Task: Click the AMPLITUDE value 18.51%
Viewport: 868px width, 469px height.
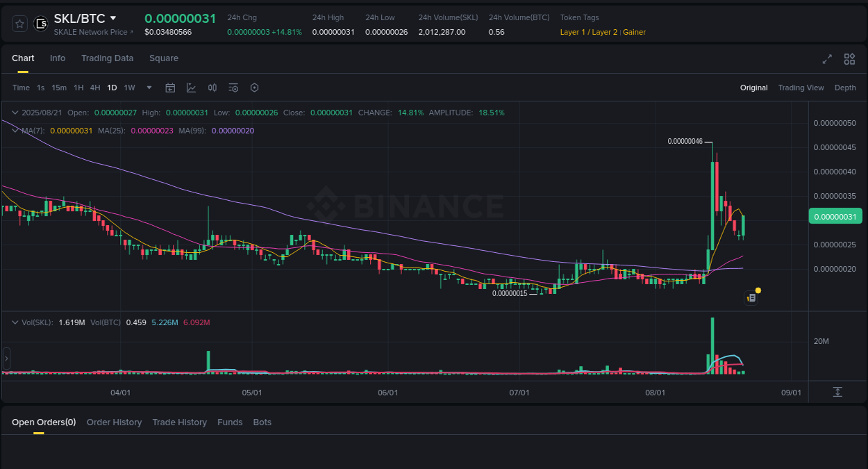Action: click(492, 113)
